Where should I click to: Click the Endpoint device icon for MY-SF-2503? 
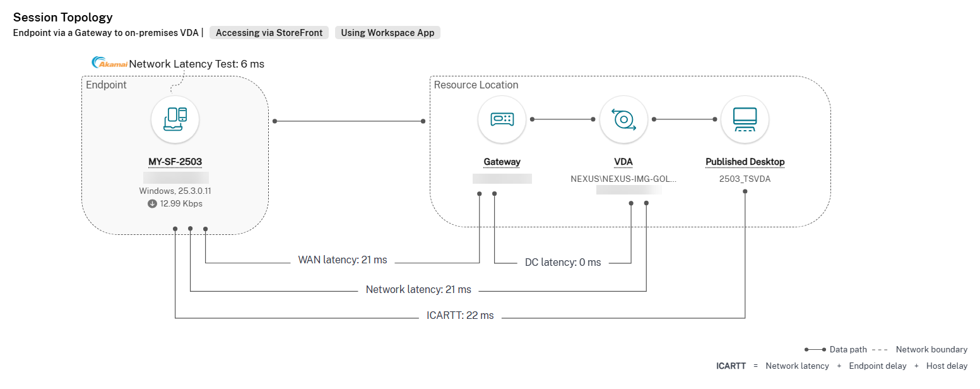point(175,119)
